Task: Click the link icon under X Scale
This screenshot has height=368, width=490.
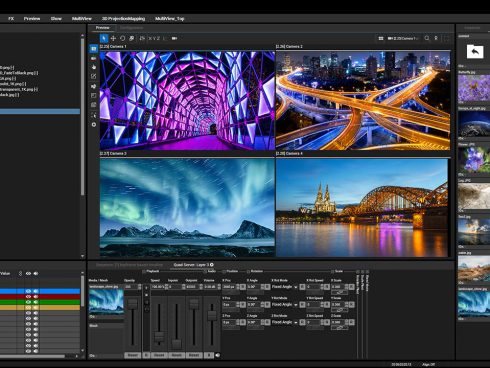Action: pos(340,292)
